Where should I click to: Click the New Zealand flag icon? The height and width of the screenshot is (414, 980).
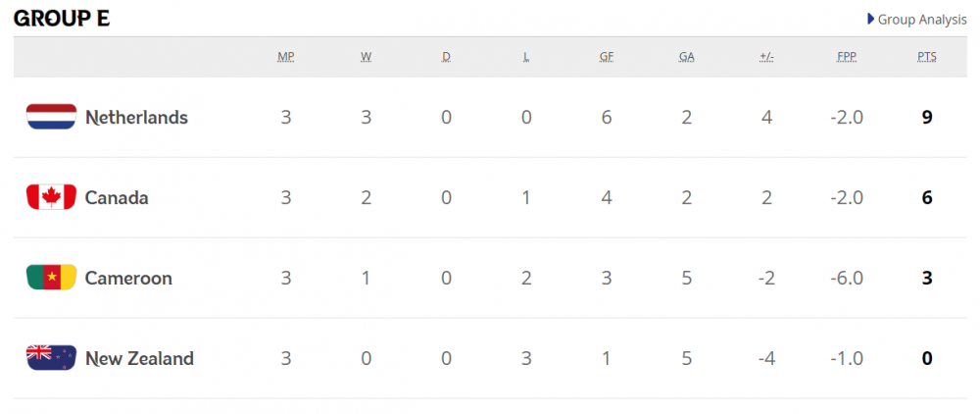51,358
